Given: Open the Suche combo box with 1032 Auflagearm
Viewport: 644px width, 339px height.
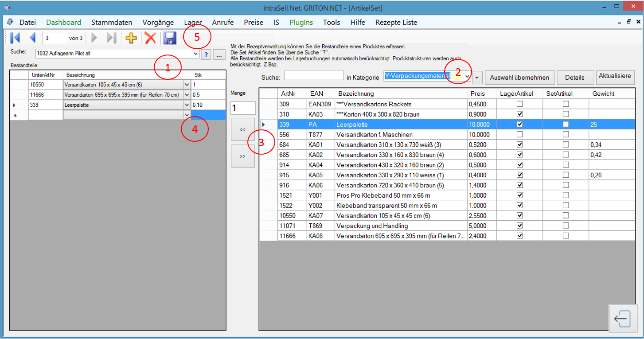Looking at the screenshot, I should point(196,54).
